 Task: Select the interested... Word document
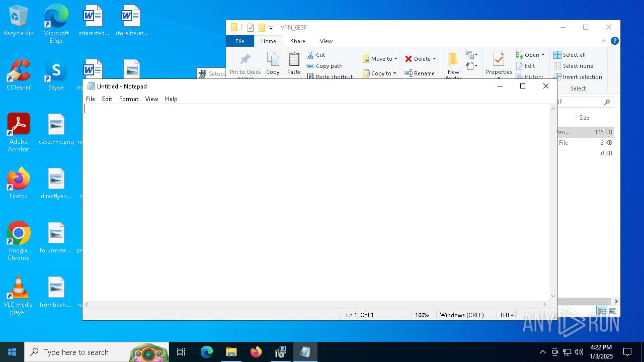[94, 21]
